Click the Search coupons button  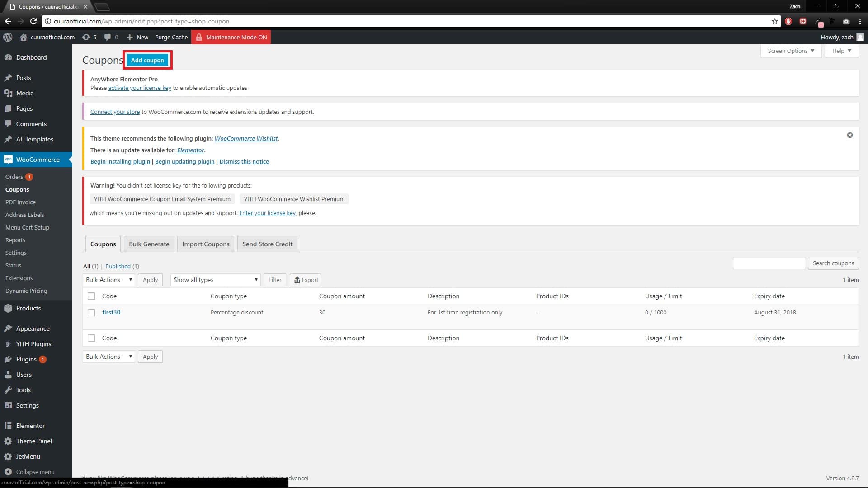tap(833, 263)
